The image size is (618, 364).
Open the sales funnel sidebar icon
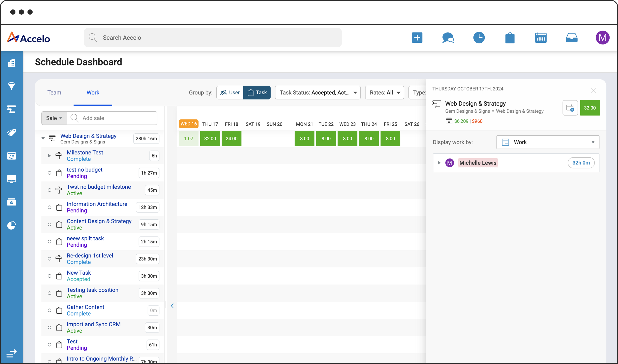pos(11,86)
